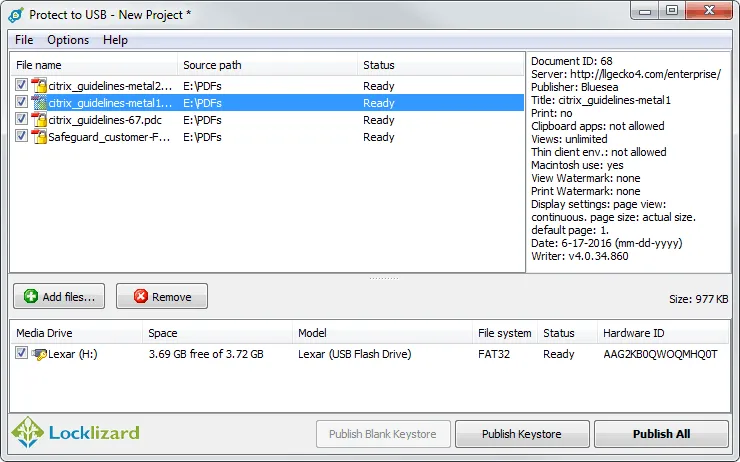
Task: Uncheck the citrix_guidelines-67.pdc checkbox
Action: (x=21, y=119)
